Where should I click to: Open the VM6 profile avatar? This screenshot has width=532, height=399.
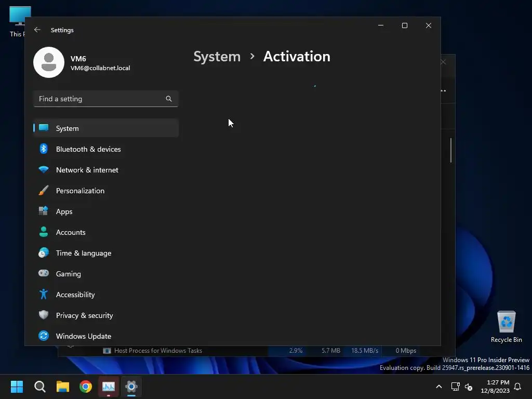49,62
